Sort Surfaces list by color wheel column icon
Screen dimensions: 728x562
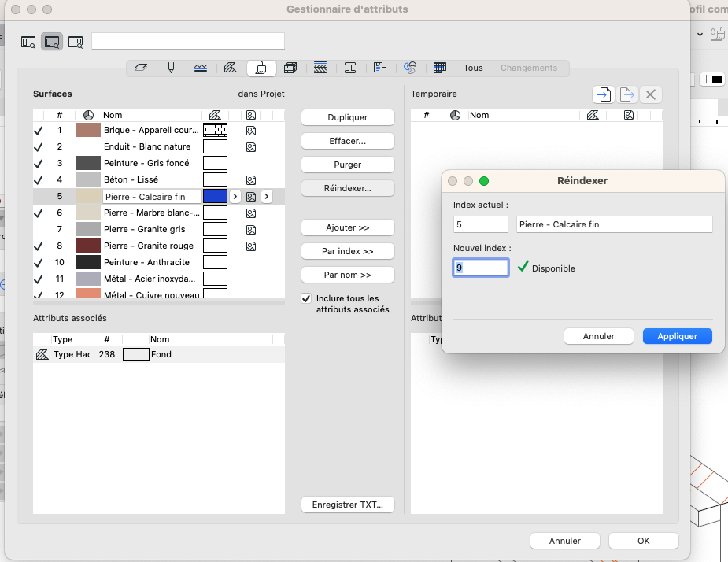pyautogui.click(x=88, y=115)
